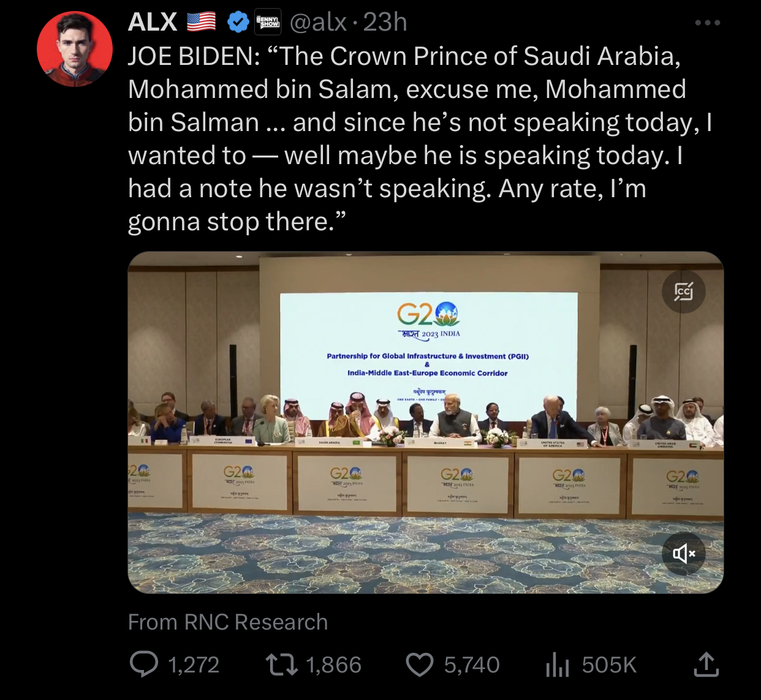761x700 pixels.
Task: Like the post with heart icon
Action: (420, 664)
